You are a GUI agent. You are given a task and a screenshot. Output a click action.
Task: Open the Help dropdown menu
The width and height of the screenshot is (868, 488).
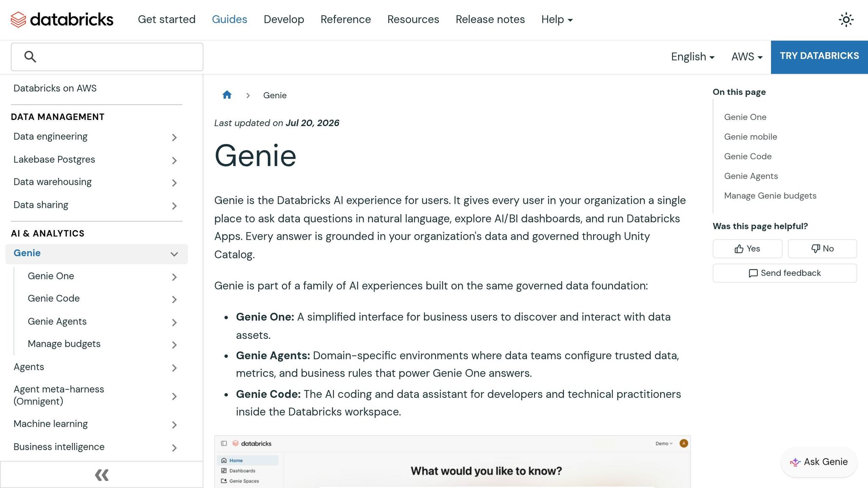557,19
